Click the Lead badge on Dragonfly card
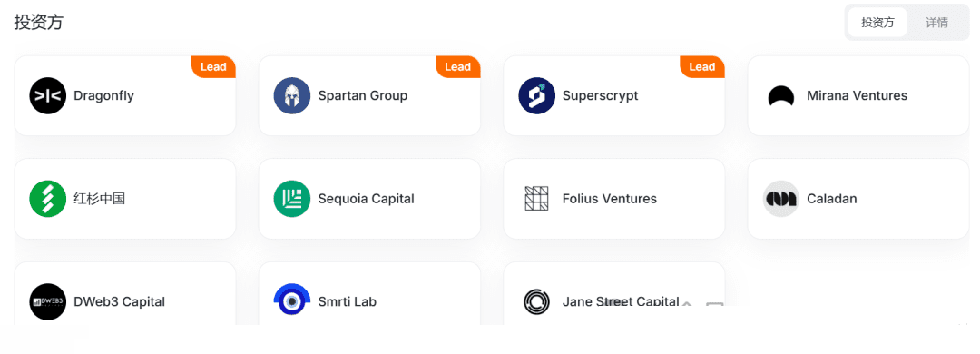This screenshot has height=354, width=980. (x=213, y=67)
